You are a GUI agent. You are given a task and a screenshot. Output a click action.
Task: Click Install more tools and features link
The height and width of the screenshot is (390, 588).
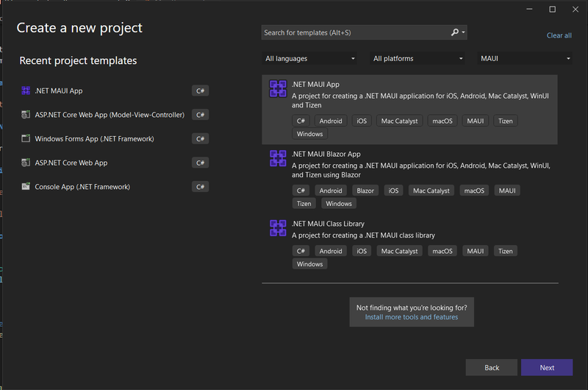pos(412,317)
